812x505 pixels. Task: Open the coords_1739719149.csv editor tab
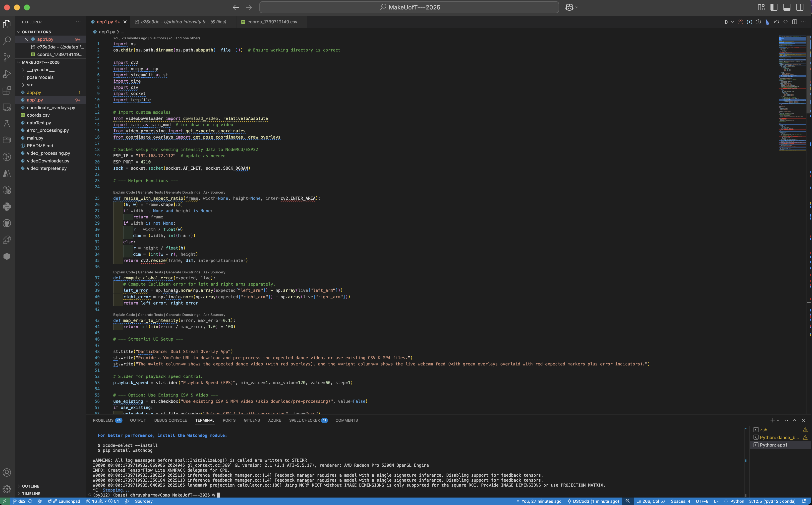[x=272, y=22]
